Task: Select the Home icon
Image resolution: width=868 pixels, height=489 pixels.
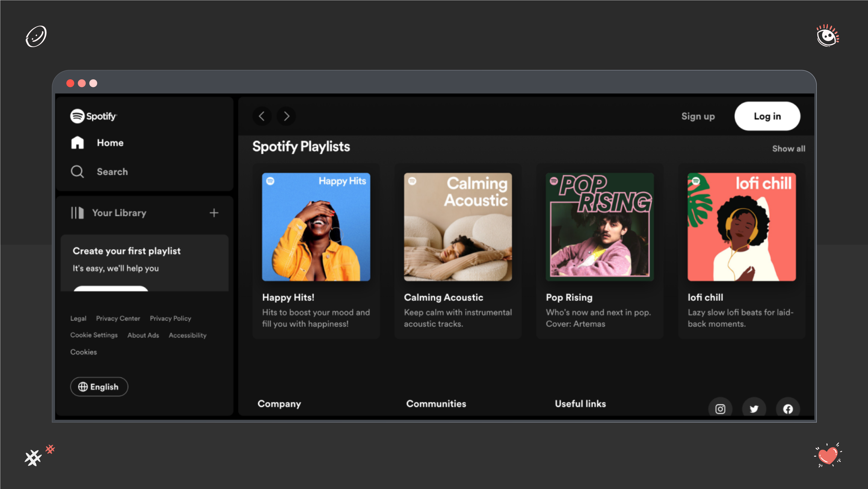Action: coord(77,143)
